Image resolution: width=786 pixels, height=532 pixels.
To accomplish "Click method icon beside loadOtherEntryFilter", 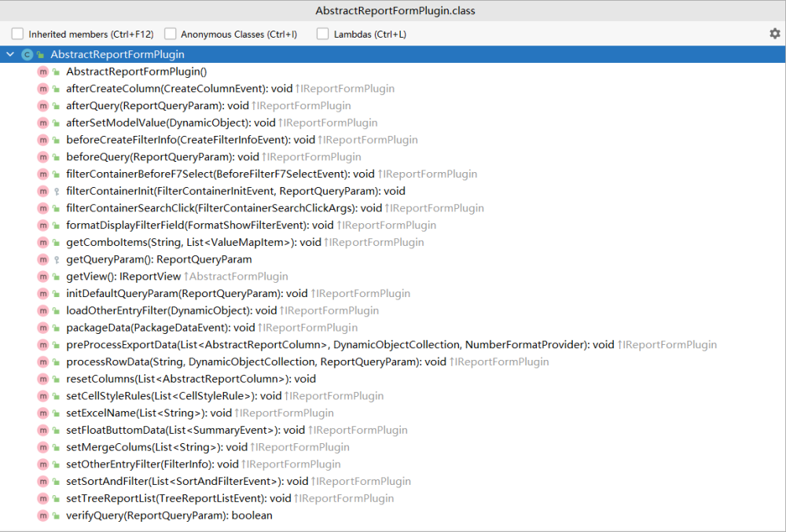I will click(43, 310).
